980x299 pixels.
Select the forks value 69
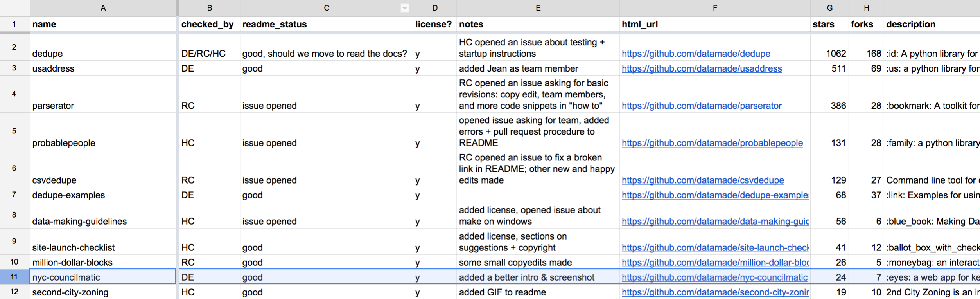pos(866,68)
